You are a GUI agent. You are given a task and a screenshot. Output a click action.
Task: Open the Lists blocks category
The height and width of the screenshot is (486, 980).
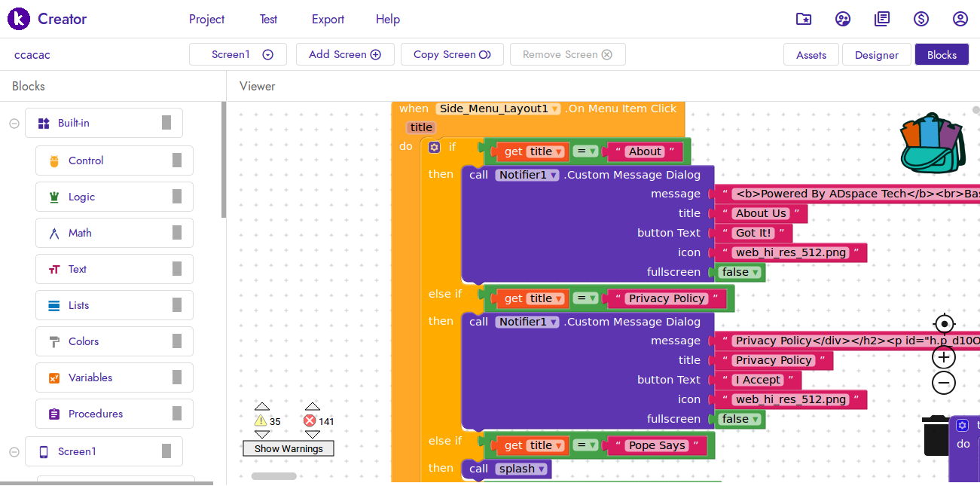tap(114, 305)
